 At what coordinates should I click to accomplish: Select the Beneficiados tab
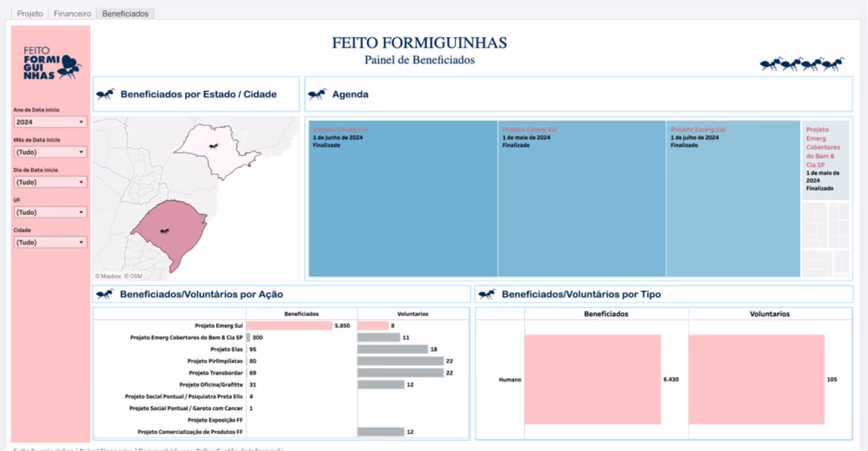[125, 13]
